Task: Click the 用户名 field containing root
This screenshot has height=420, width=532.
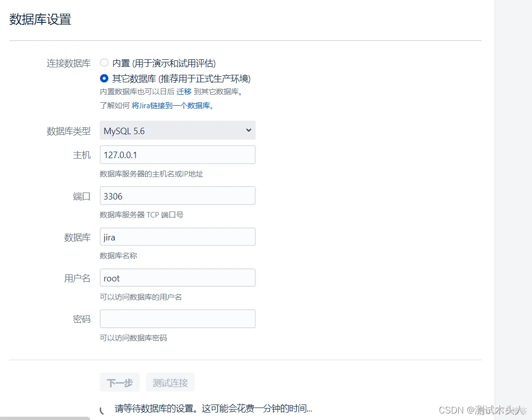Action: click(177, 278)
